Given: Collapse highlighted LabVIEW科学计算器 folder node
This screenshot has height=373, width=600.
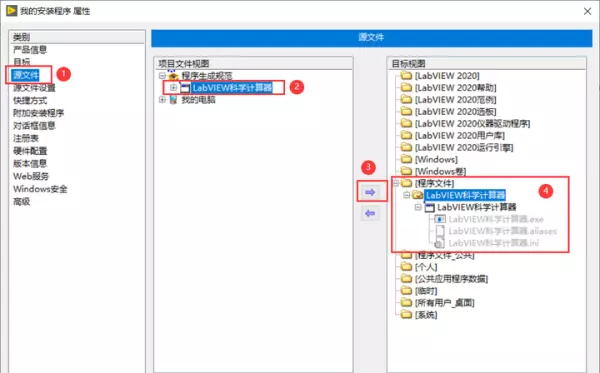Looking at the screenshot, I should (407, 195).
